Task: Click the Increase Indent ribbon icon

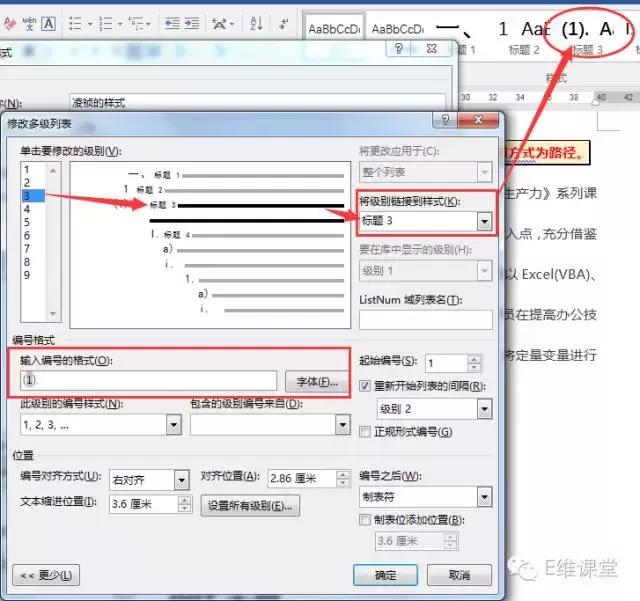Action: (191, 24)
